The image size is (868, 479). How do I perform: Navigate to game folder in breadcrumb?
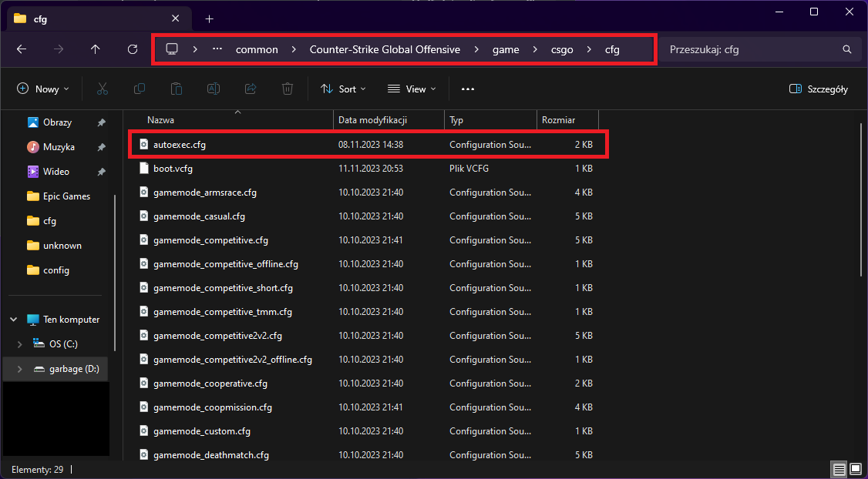tap(506, 50)
